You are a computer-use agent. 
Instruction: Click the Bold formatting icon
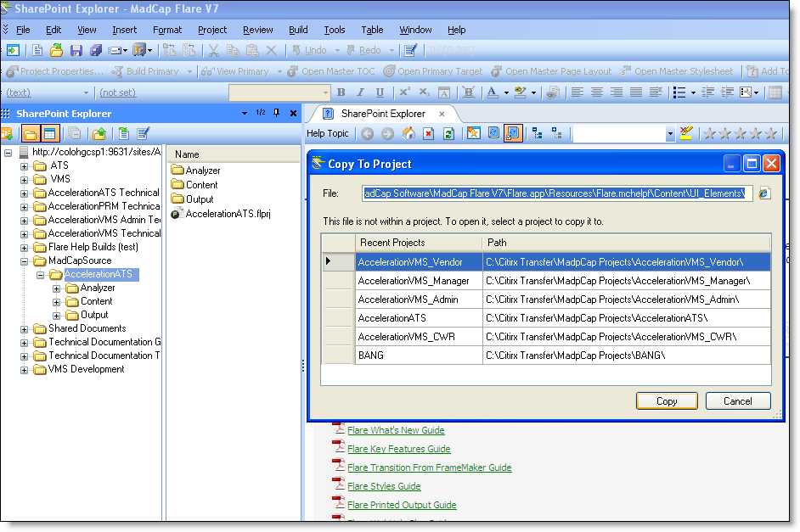[x=341, y=92]
